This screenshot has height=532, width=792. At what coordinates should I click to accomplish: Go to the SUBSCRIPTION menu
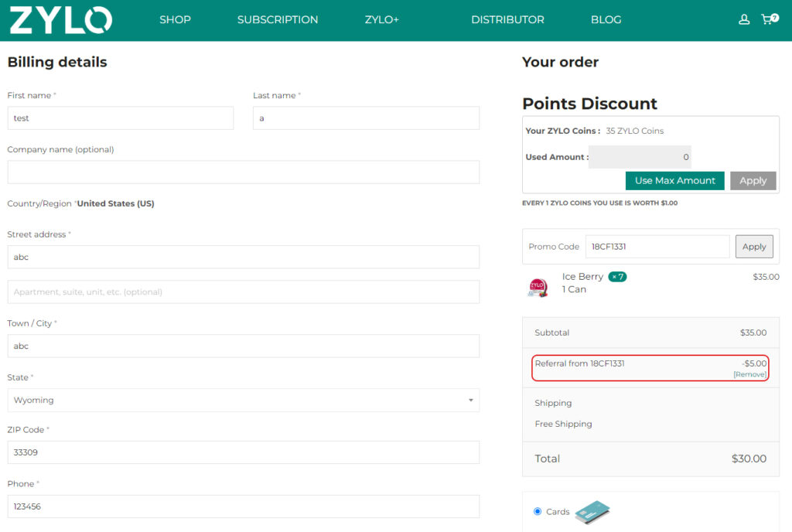click(278, 20)
